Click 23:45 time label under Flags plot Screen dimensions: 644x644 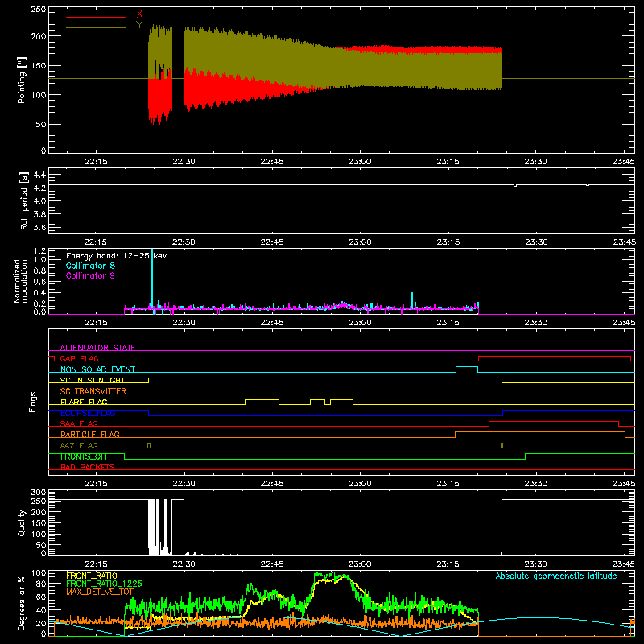click(623, 484)
